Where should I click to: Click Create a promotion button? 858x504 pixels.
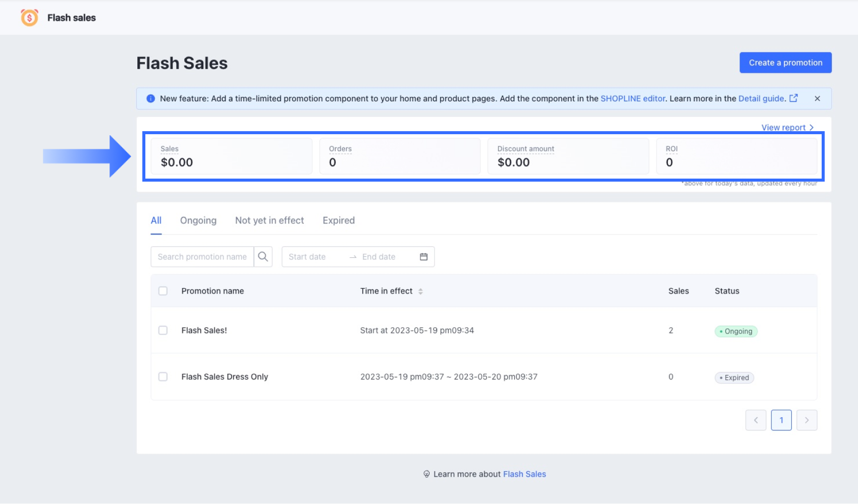pos(785,63)
